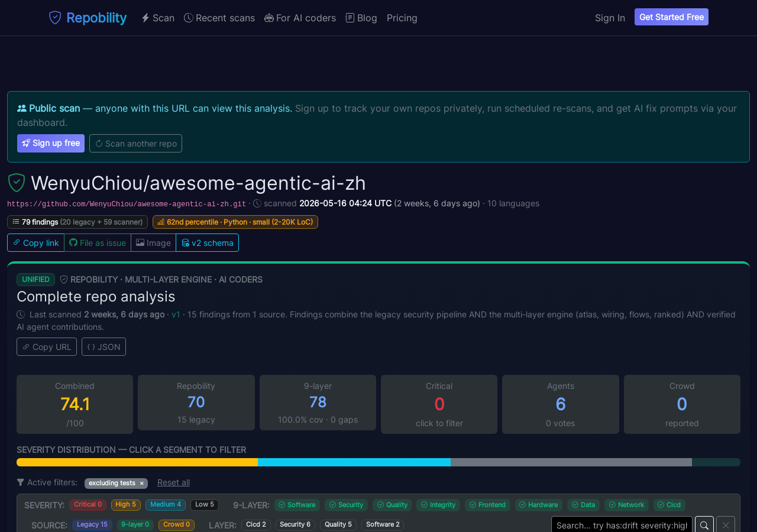Go to For AI coders page
The height and width of the screenshot is (532, 757).
pyautogui.click(x=300, y=18)
